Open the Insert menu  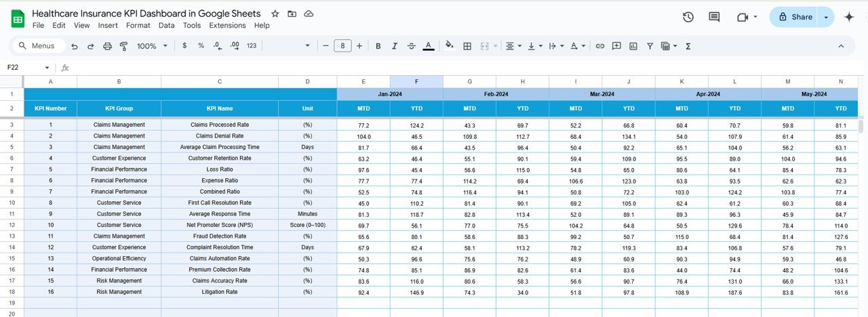pyautogui.click(x=108, y=26)
